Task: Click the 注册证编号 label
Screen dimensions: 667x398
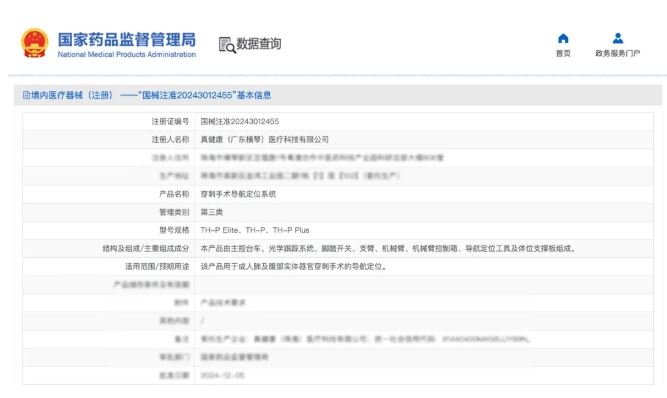Action: pyautogui.click(x=170, y=122)
